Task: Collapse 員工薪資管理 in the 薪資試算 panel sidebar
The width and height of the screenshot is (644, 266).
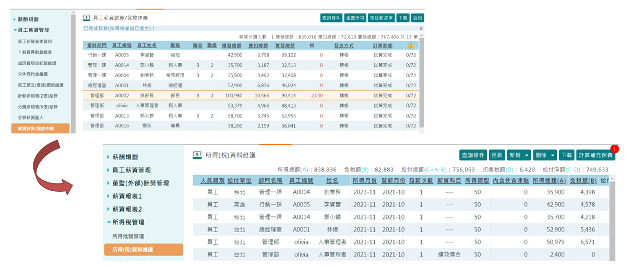Action: point(33,30)
